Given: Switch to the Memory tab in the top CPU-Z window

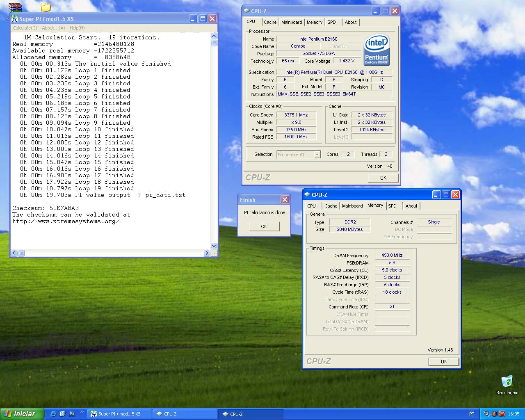Looking at the screenshot, I should pos(315,22).
